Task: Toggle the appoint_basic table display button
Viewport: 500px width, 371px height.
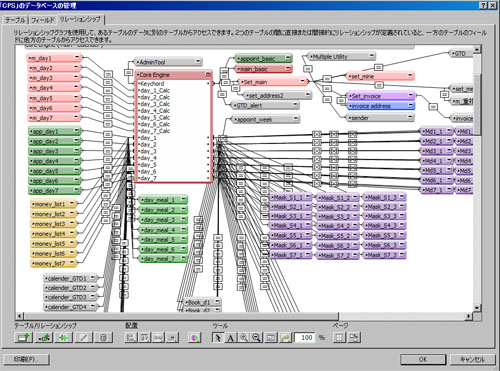Action: [288, 58]
